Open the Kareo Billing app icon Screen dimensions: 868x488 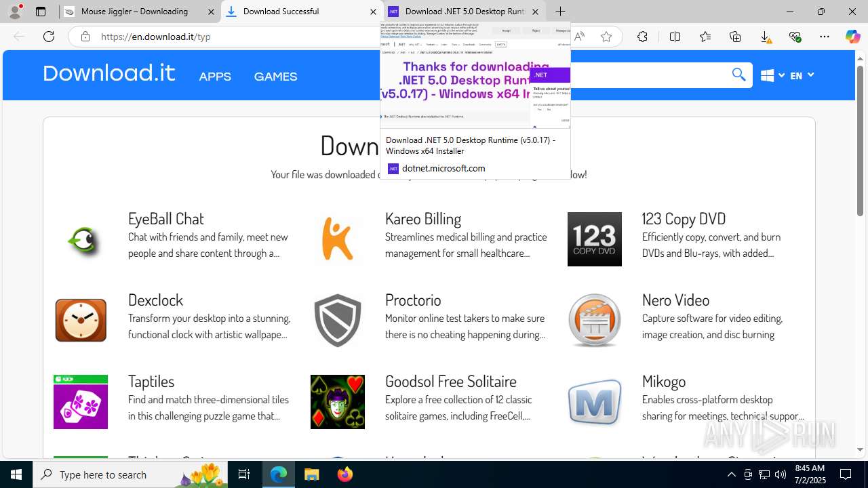tap(338, 239)
